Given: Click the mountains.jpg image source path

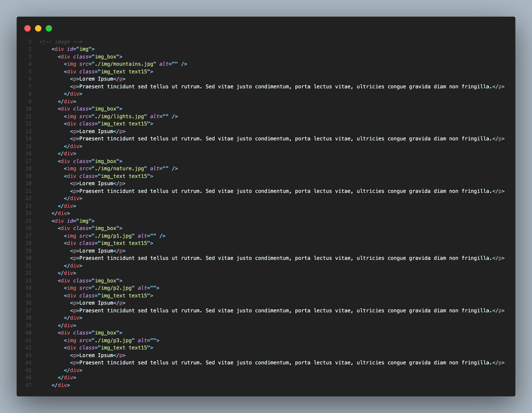Looking at the screenshot, I should pos(124,64).
